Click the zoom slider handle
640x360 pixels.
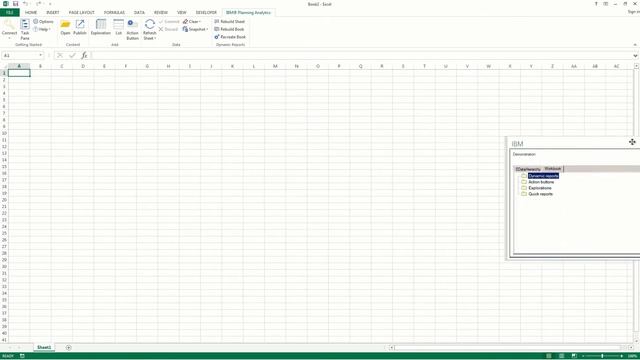pyautogui.click(x=602, y=356)
